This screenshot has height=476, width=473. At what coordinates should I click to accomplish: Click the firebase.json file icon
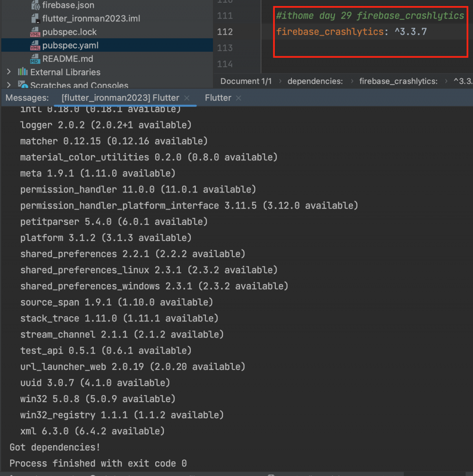[x=35, y=5]
